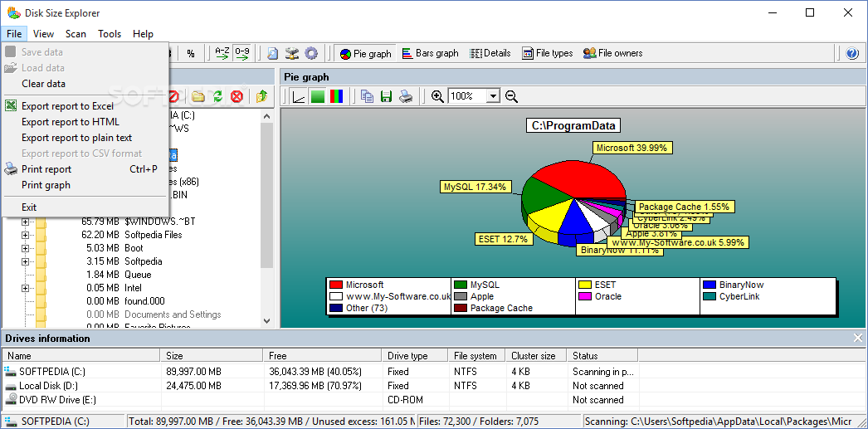
Task: Zoom out with magnifier minus icon
Action: 511,96
